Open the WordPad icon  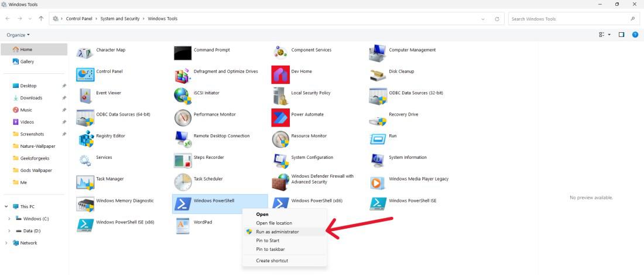[x=183, y=226]
